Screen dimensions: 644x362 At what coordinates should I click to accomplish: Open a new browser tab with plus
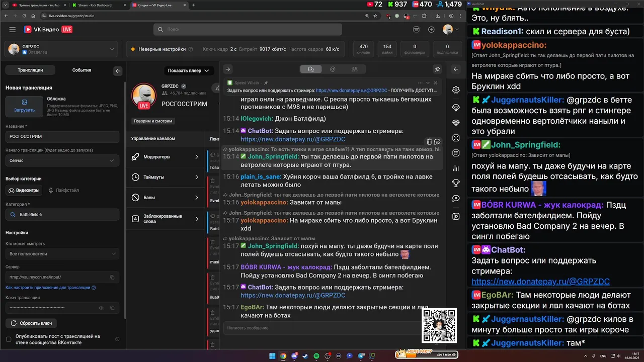coord(194,5)
